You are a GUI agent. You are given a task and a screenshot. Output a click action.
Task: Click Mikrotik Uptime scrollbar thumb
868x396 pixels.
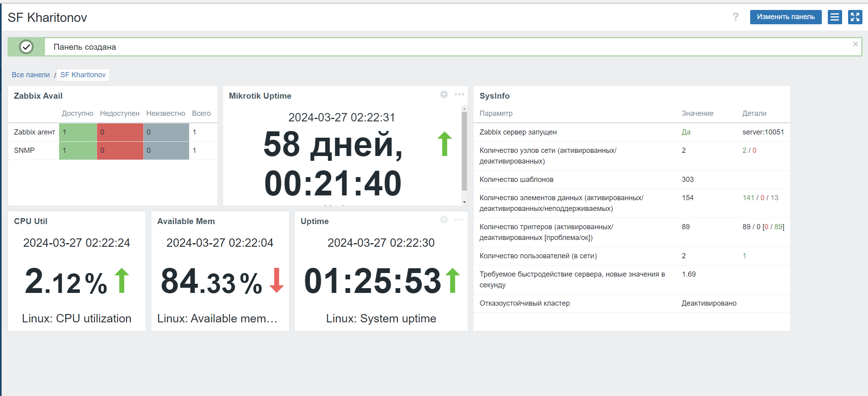click(464, 151)
